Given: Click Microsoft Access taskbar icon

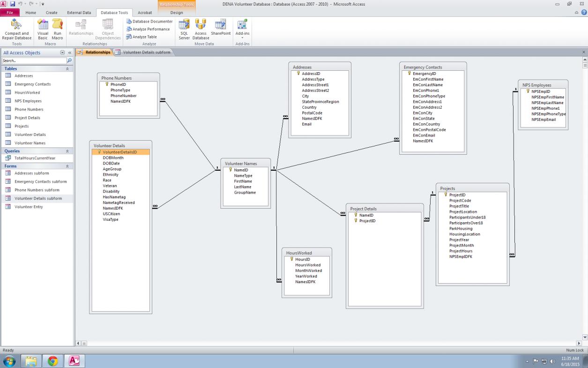Looking at the screenshot, I should [x=75, y=361].
